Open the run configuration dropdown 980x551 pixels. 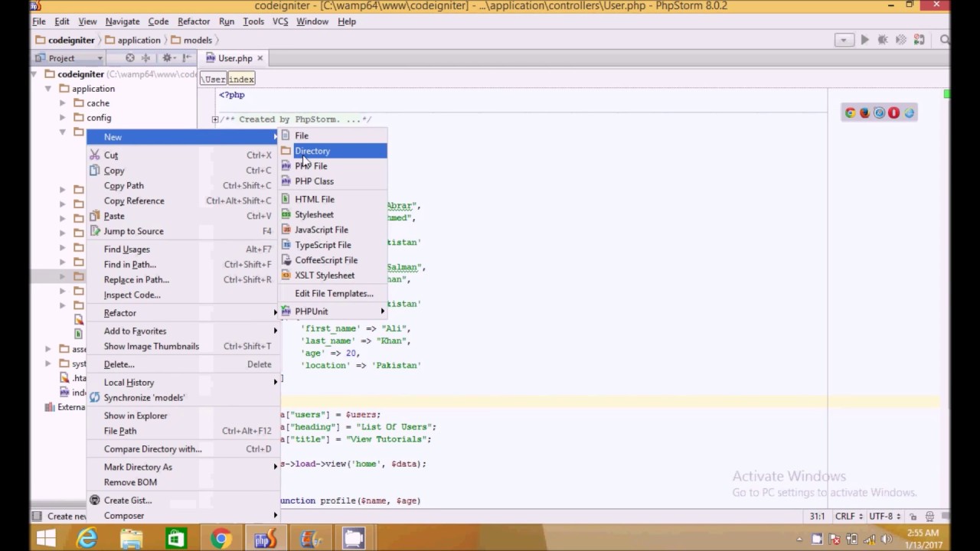pyautogui.click(x=844, y=40)
